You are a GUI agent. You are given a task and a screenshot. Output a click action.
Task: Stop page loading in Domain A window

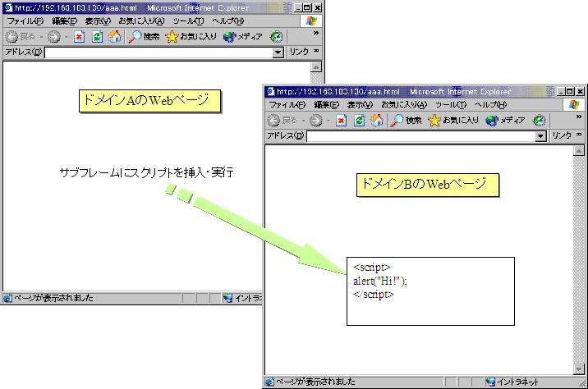(x=79, y=36)
